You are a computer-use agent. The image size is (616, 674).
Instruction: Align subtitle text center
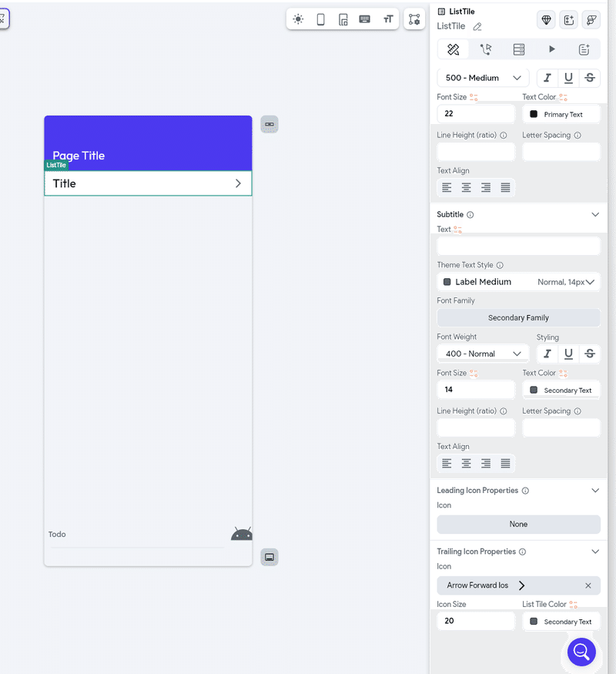coord(466,464)
